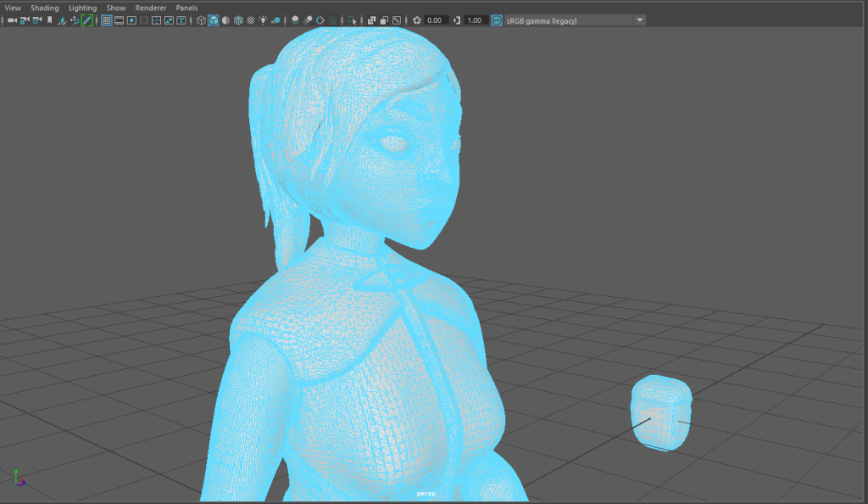868x504 pixels.
Task: Toggle the color management view transform button
Action: pos(496,20)
